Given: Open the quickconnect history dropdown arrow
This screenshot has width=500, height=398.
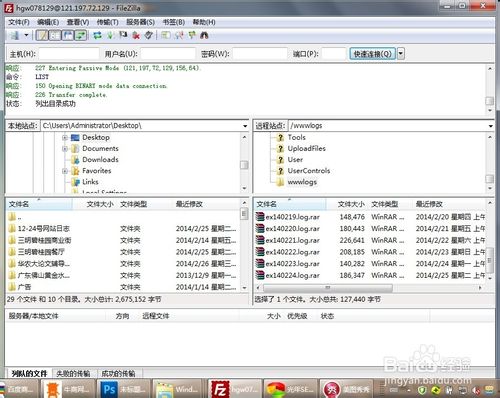Looking at the screenshot, I should (401, 54).
